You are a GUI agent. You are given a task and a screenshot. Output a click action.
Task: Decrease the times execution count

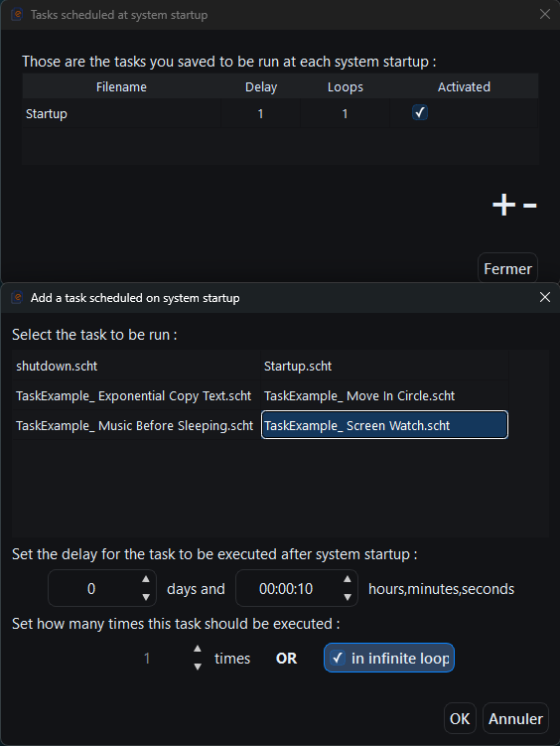(198, 667)
